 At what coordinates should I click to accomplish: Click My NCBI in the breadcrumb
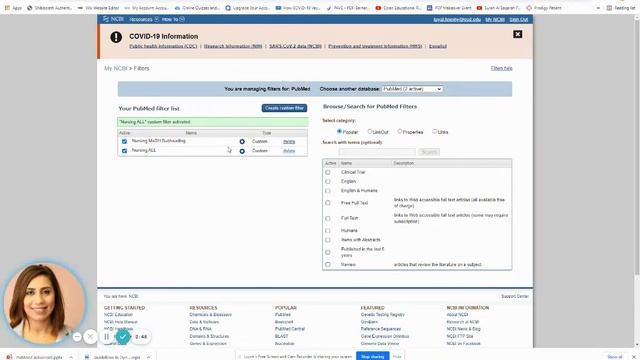click(x=116, y=68)
